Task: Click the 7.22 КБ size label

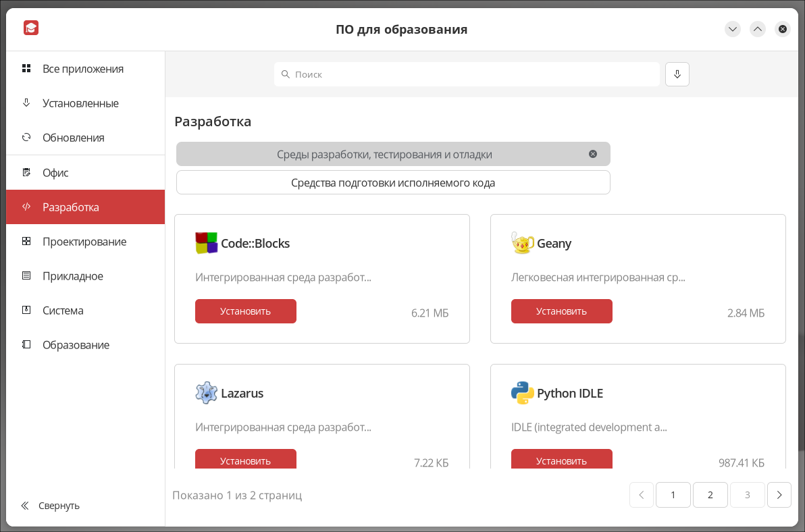Action: tap(432, 462)
